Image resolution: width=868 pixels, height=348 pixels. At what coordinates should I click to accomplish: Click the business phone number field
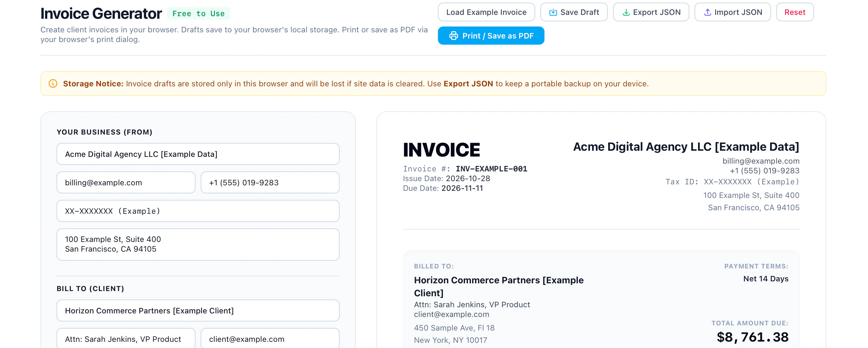click(270, 182)
